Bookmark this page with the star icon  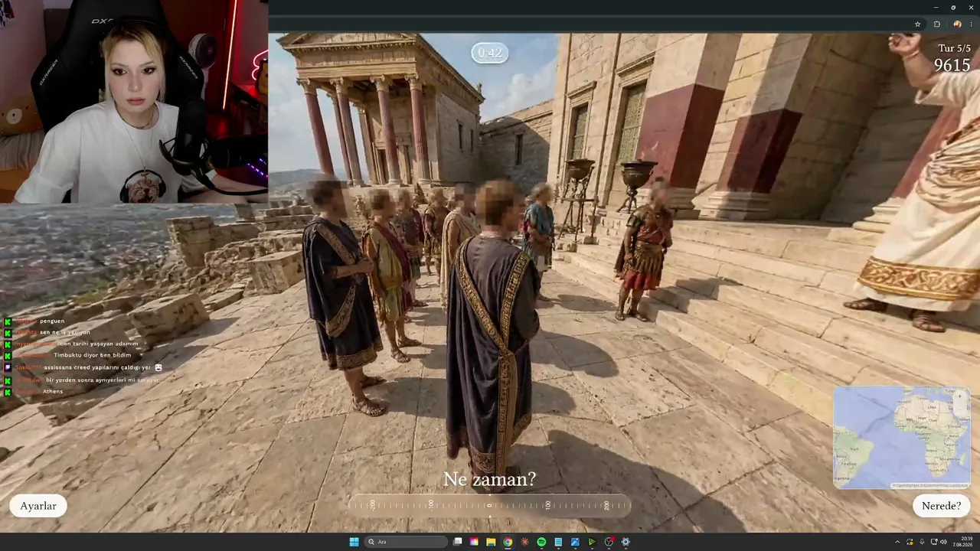(x=917, y=24)
